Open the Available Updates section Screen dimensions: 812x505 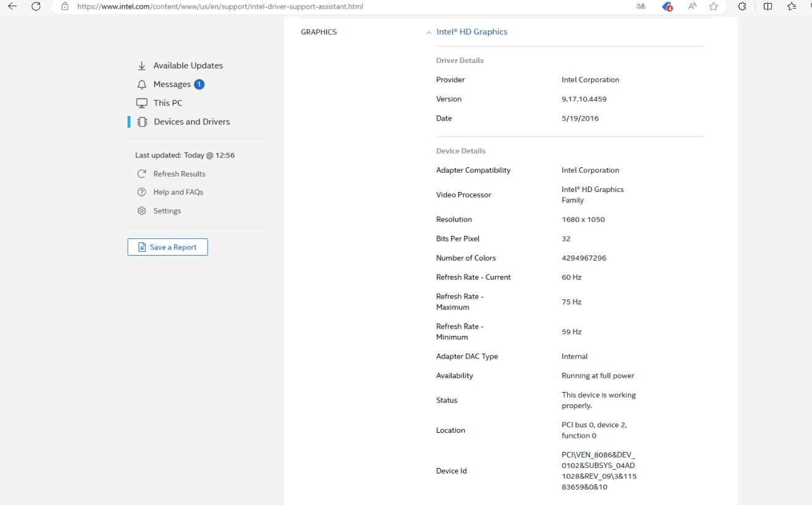coord(188,65)
